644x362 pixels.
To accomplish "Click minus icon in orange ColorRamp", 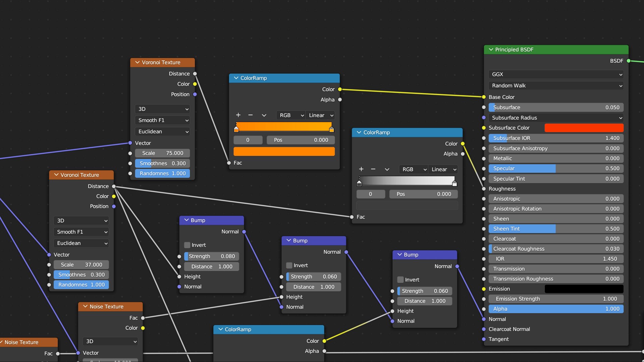I will (250, 115).
